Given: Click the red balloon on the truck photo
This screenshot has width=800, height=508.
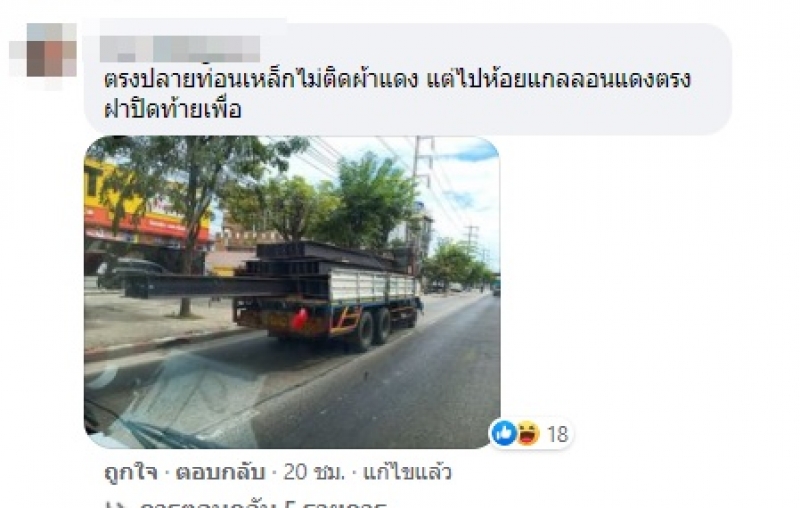Looking at the screenshot, I should (299, 319).
